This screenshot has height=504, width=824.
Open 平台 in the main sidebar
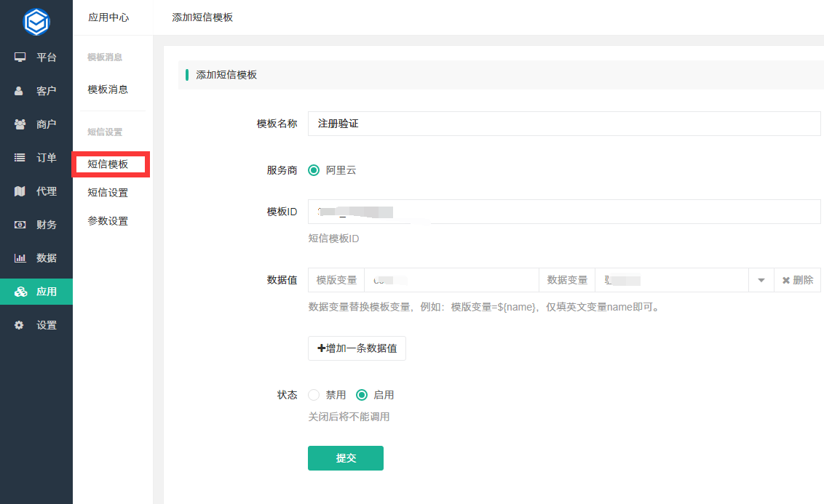tap(36, 57)
